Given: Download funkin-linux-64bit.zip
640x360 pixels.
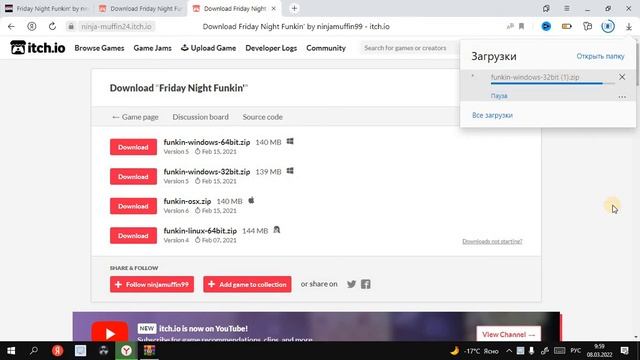Looking at the screenshot, I should click(133, 236).
